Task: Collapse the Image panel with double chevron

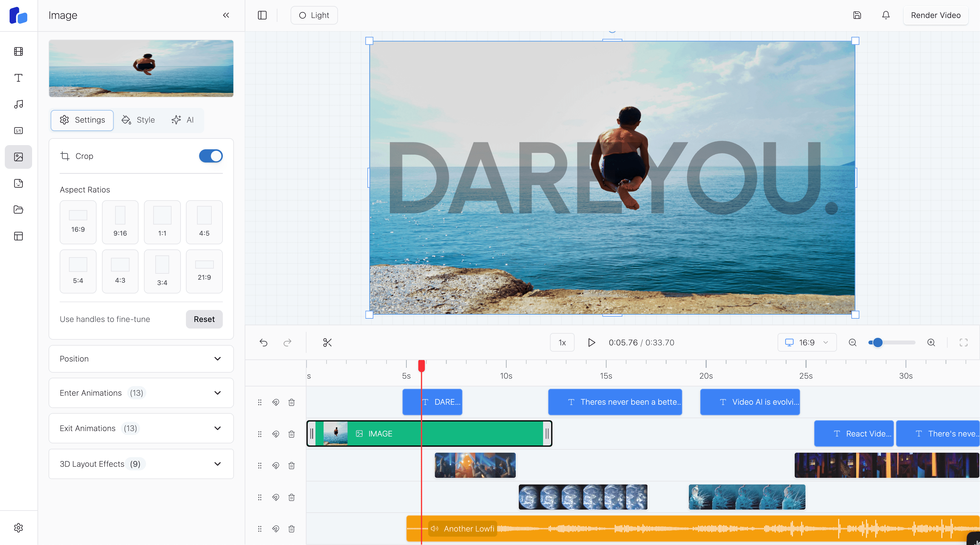Action: tap(226, 15)
